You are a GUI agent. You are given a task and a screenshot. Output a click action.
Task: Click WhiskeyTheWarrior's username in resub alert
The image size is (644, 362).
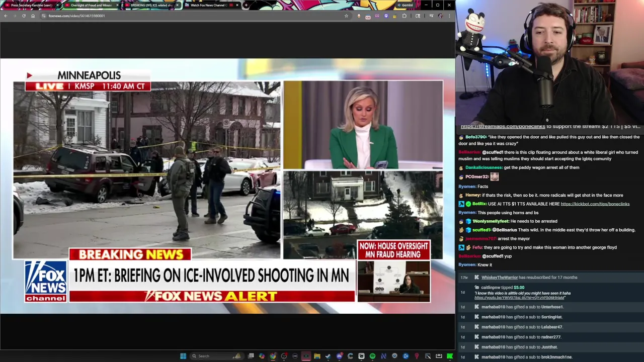tap(499, 278)
